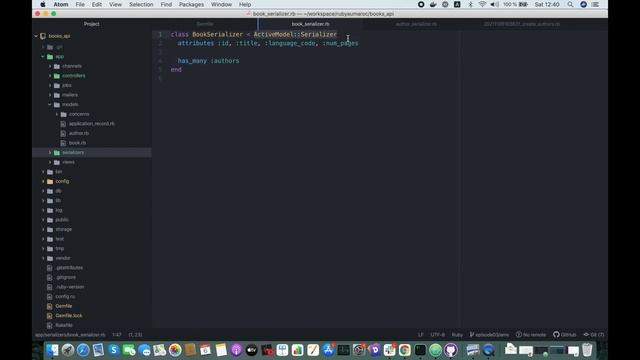The height and width of the screenshot is (360, 640).
Task: Collapse the models folder arrow
Action: [x=50, y=104]
